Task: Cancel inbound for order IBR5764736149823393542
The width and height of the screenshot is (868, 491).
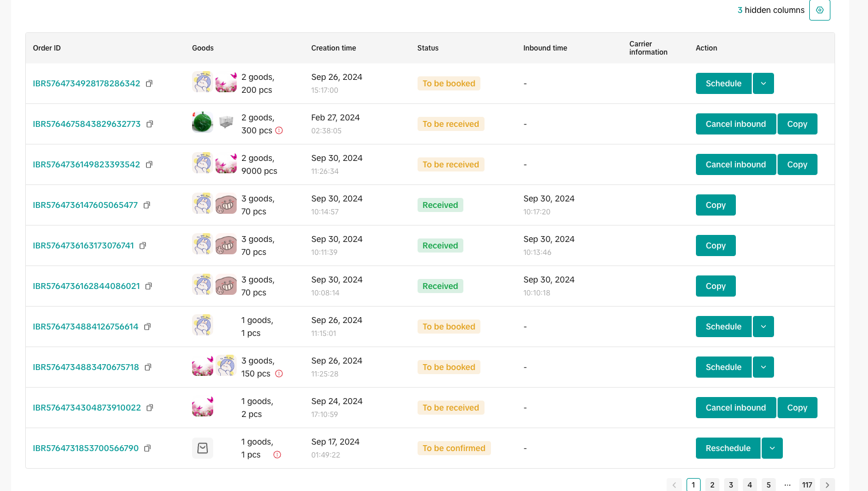Action: [x=735, y=164]
